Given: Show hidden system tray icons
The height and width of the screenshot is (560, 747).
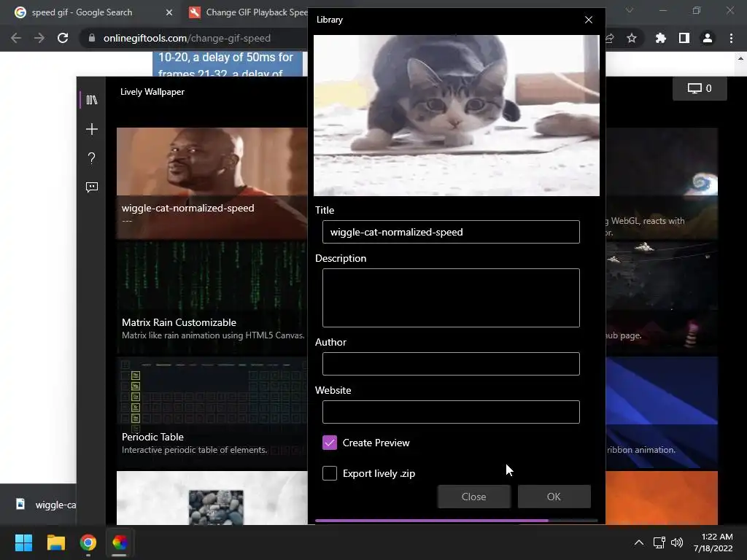Looking at the screenshot, I should point(639,542).
